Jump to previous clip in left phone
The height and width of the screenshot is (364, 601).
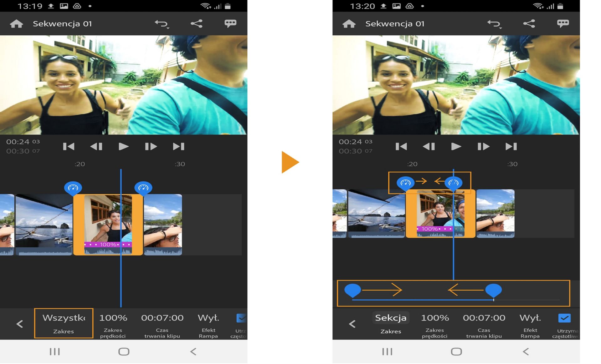(x=69, y=146)
